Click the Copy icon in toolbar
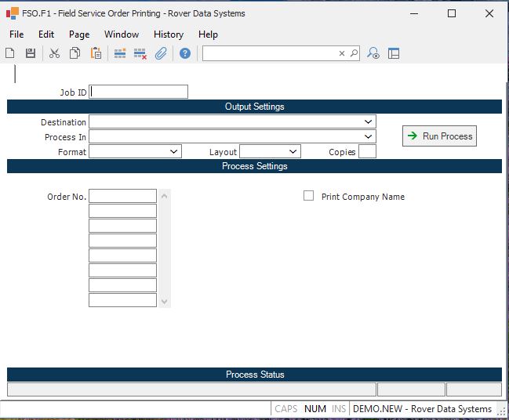Viewport: 509px width, 420px height. click(x=75, y=53)
